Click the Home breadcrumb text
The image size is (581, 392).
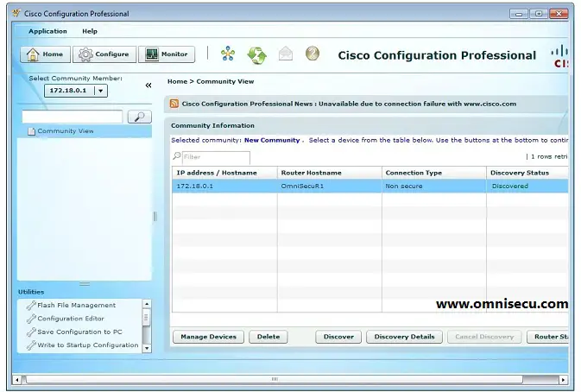pyautogui.click(x=177, y=81)
